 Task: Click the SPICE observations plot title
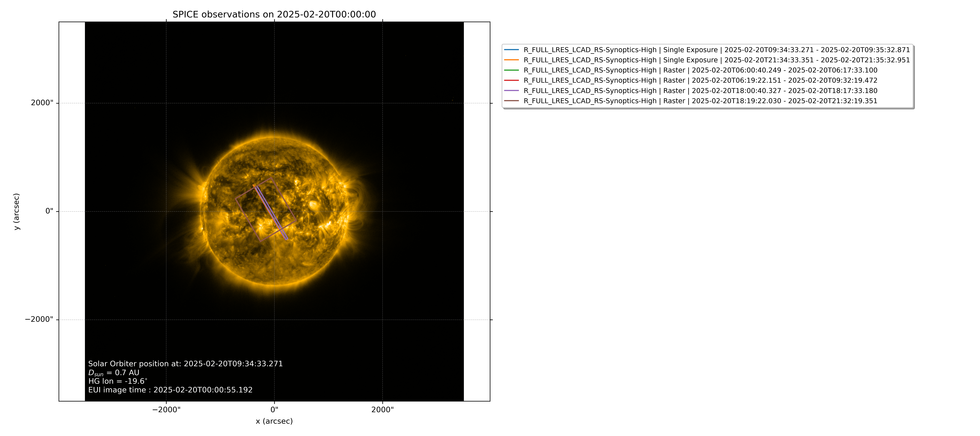(274, 15)
